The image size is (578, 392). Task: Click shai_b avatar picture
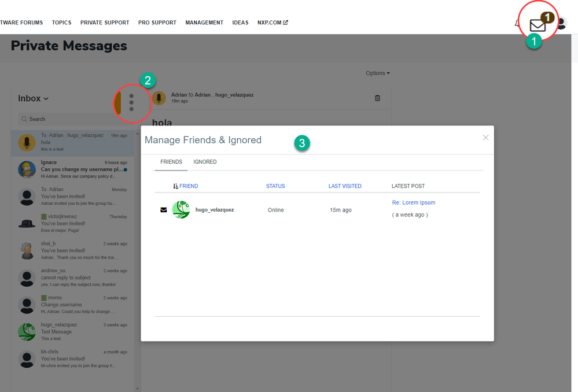[27, 250]
